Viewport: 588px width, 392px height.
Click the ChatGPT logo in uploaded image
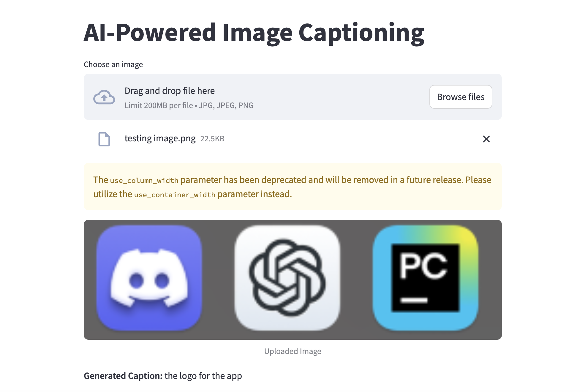click(x=287, y=278)
